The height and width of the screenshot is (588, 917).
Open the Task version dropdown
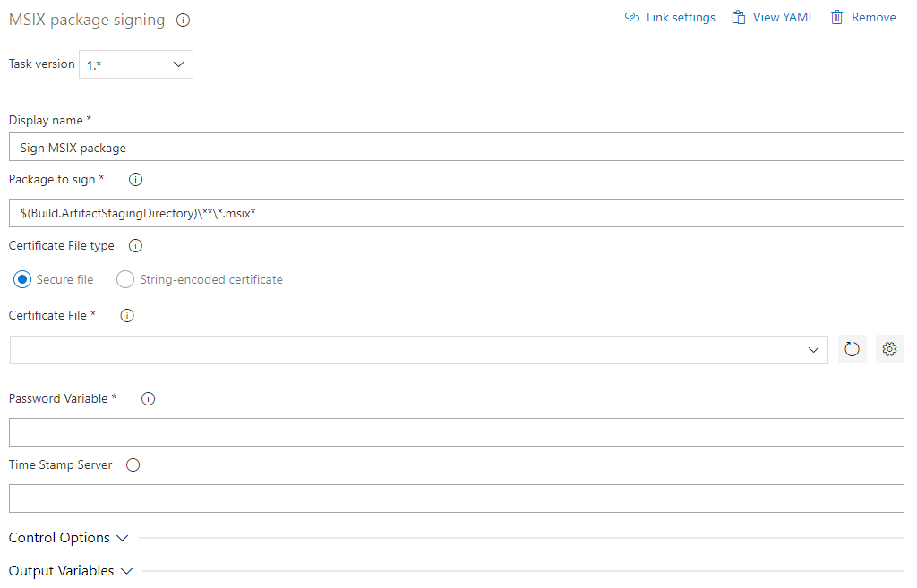[136, 64]
